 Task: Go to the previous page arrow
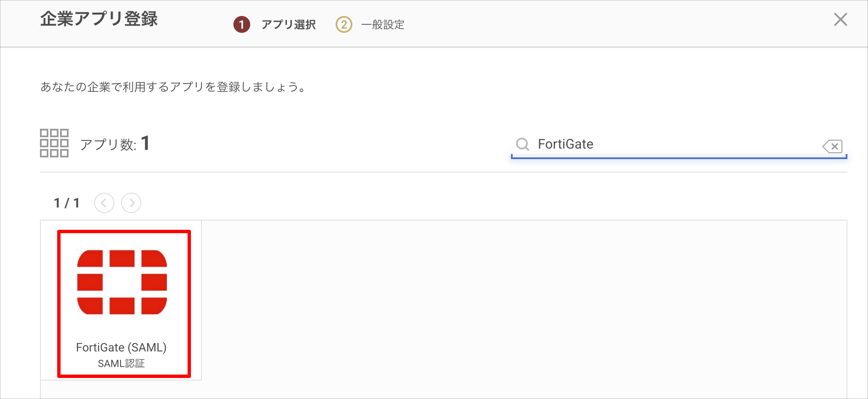(x=104, y=203)
